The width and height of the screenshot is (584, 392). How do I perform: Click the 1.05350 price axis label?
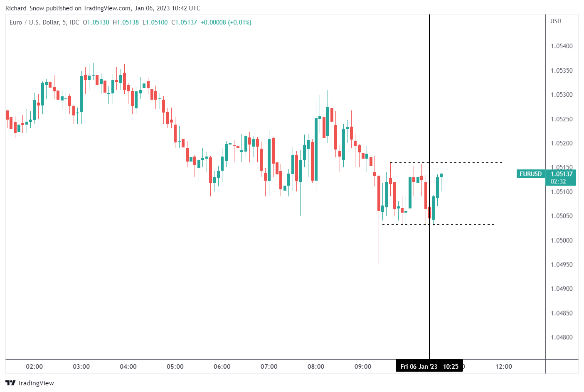click(x=562, y=71)
